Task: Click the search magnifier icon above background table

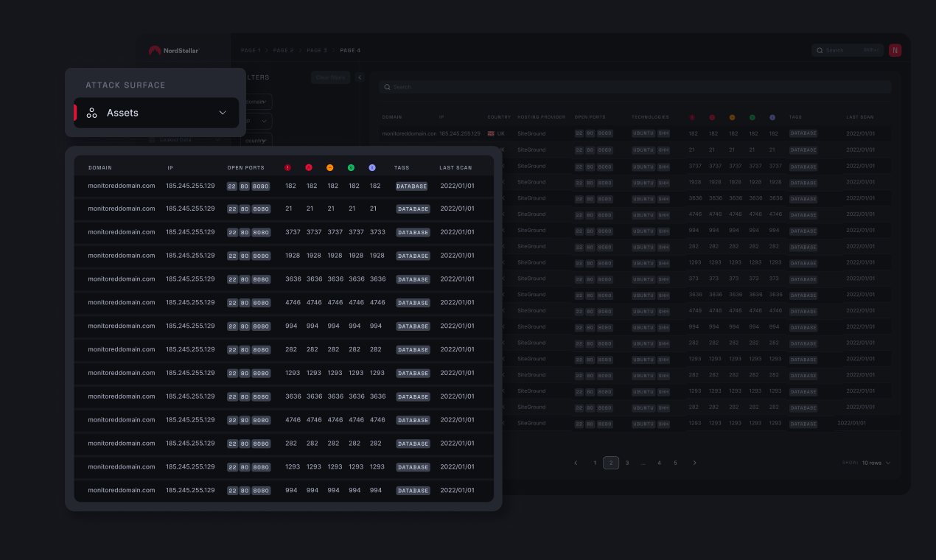Action: point(387,87)
